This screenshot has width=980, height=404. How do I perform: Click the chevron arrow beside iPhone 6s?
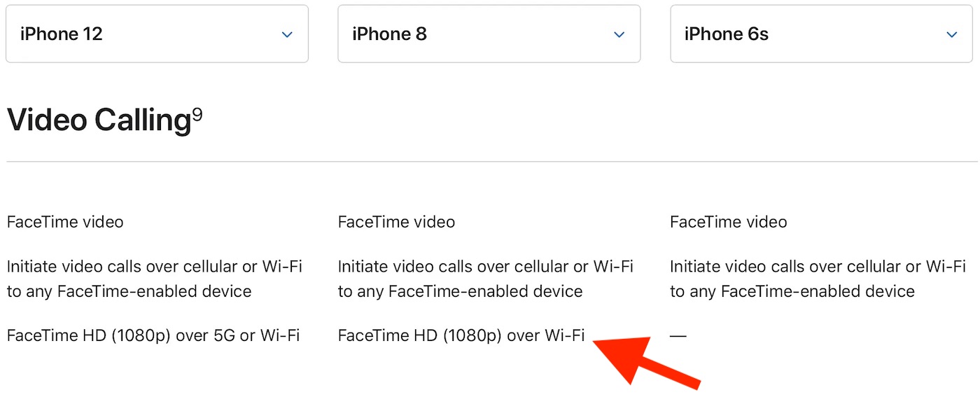951,34
